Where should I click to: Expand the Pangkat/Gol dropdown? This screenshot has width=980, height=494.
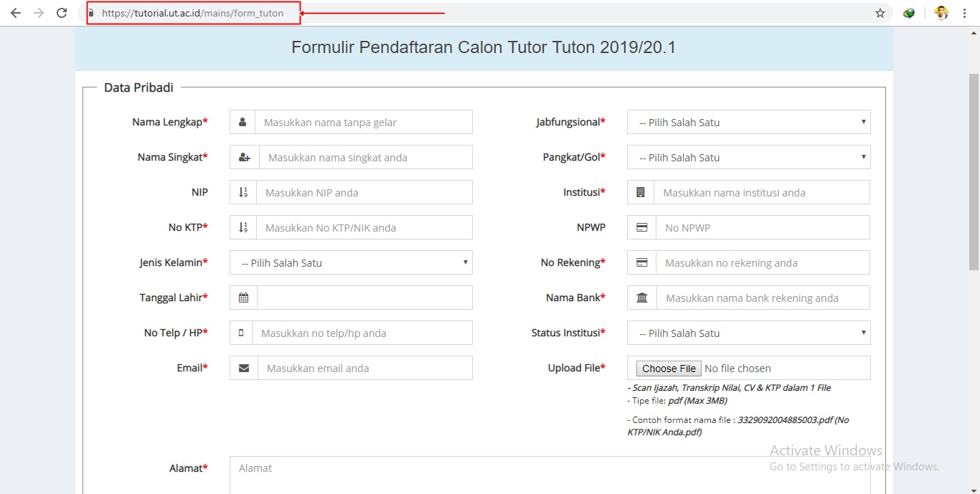tap(748, 157)
